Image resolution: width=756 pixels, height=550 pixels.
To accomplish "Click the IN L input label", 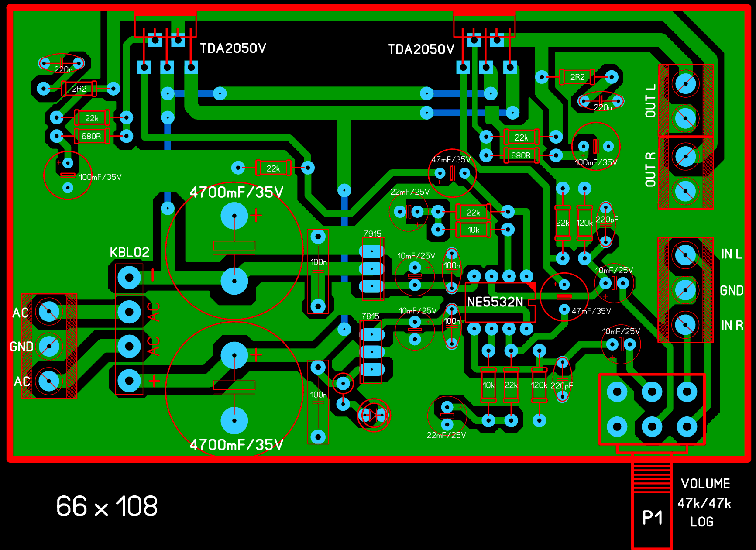I will click(732, 254).
